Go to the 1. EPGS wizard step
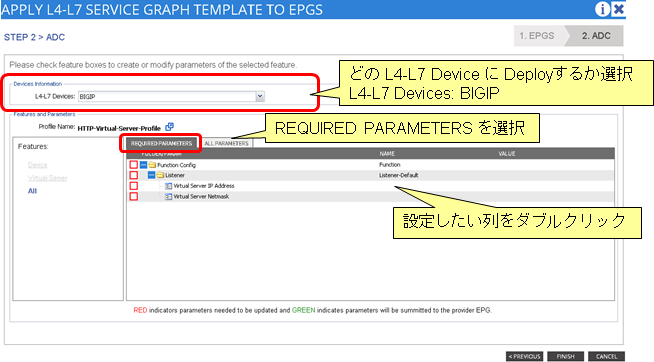The image size is (654, 362). [537, 36]
